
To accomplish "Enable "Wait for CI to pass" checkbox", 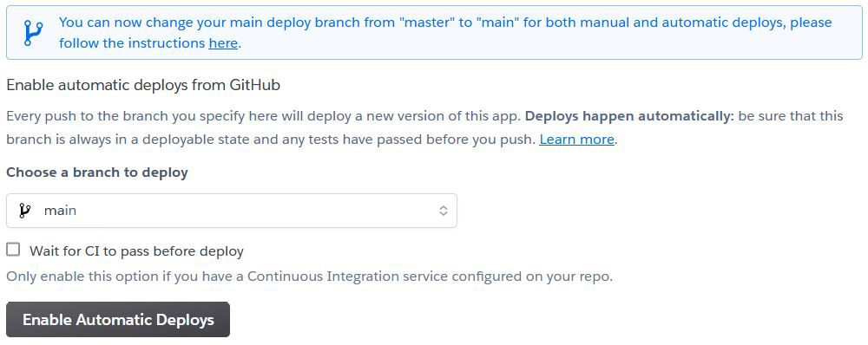I will (x=13, y=250).
